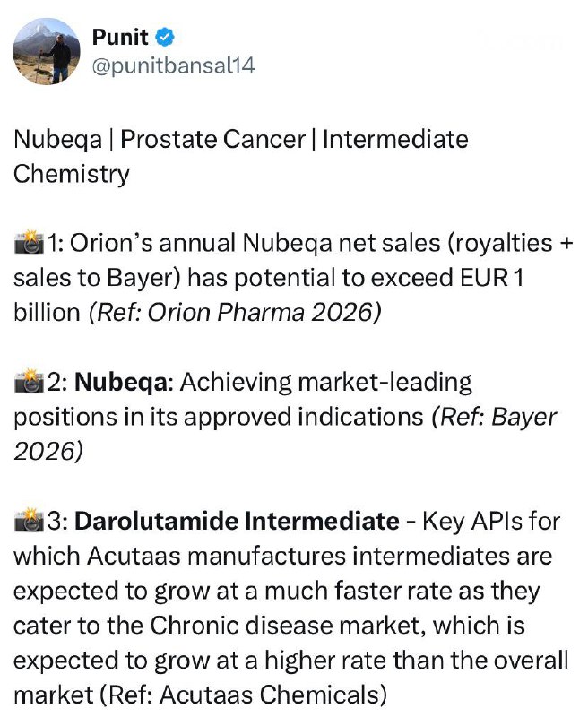
Task: Open Punit's profile picture
Action: pos(46,51)
